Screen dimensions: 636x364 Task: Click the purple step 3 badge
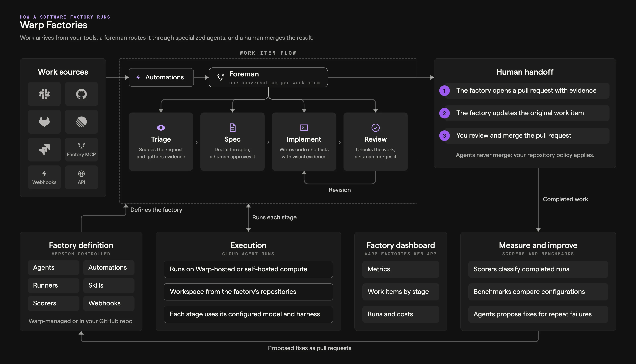(x=444, y=136)
